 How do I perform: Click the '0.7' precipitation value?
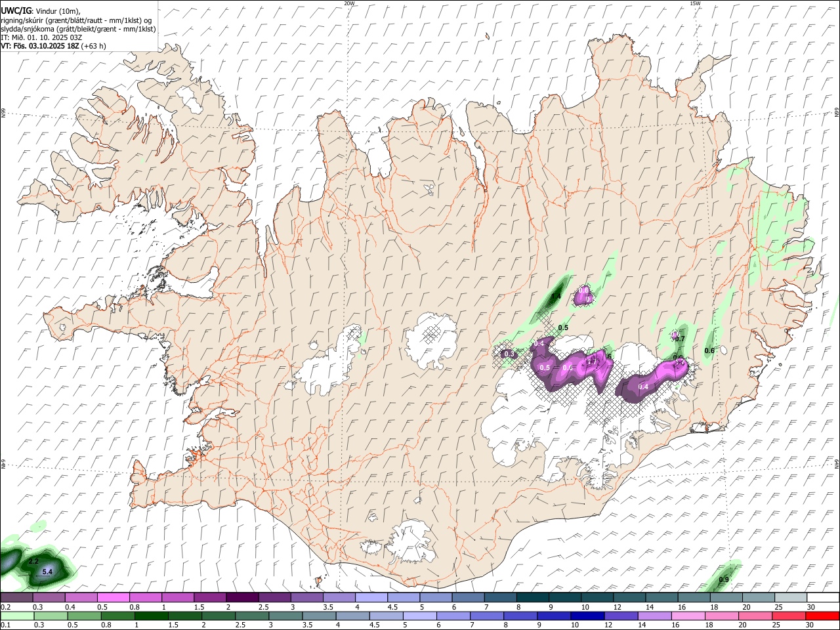click(x=681, y=339)
